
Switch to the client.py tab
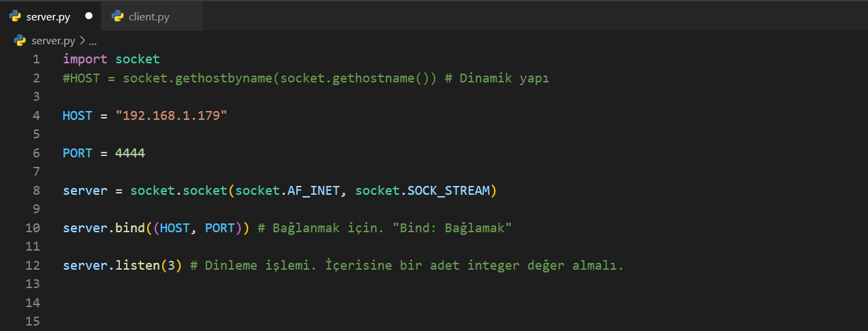149,16
